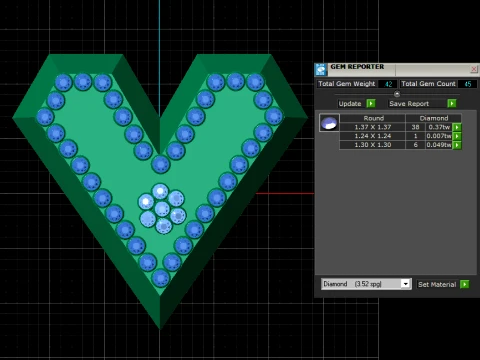Screen dimensions: 480x360
Task: Click the green Update arrow button
Action: 371,104
